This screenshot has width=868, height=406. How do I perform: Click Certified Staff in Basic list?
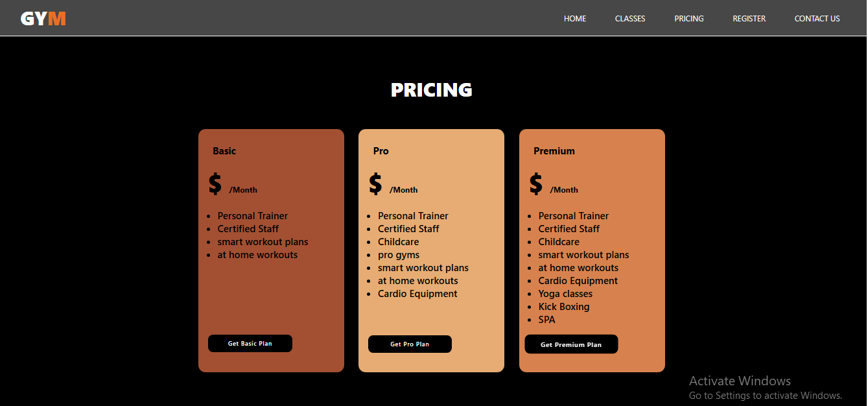click(x=248, y=229)
